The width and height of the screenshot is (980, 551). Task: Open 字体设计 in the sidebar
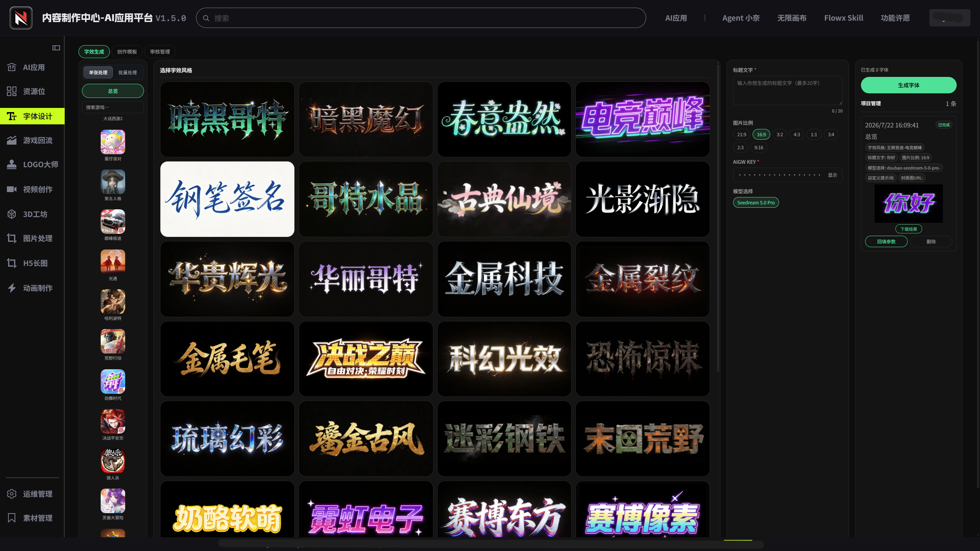coord(32,116)
